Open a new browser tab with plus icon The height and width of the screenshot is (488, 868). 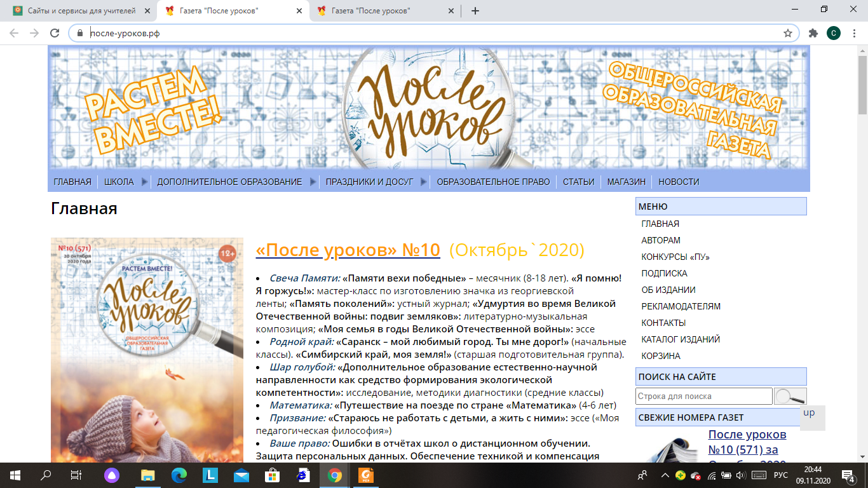click(475, 11)
